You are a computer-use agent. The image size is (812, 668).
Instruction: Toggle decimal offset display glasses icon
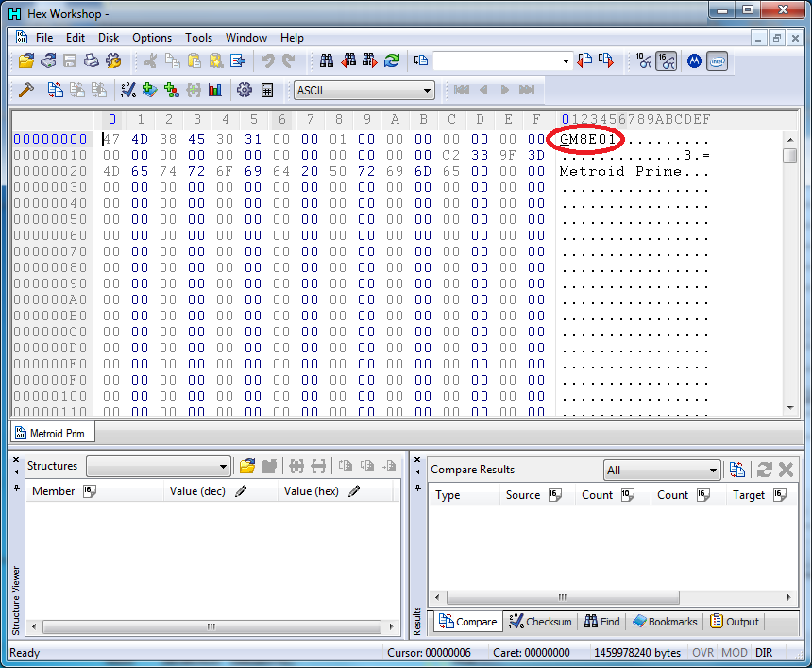644,60
